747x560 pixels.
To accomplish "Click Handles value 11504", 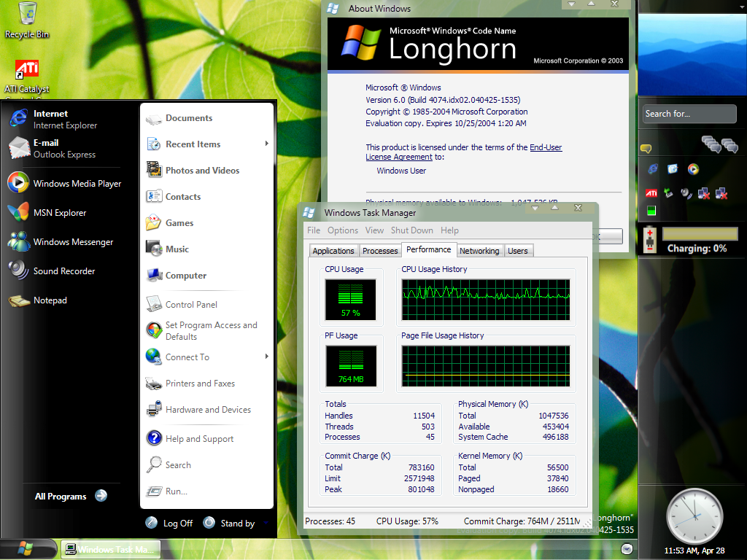I will 424,416.
